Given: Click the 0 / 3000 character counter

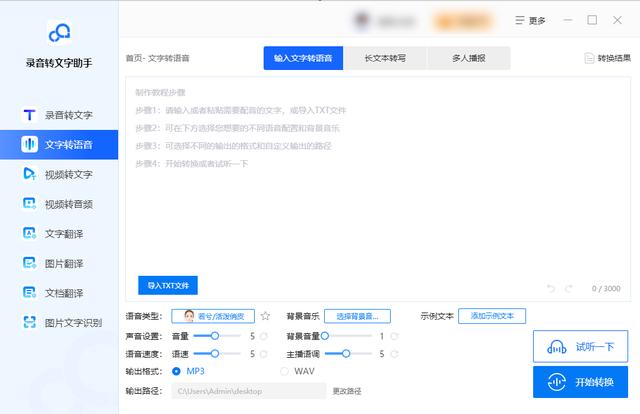Looking at the screenshot, I should click(606, 289).
